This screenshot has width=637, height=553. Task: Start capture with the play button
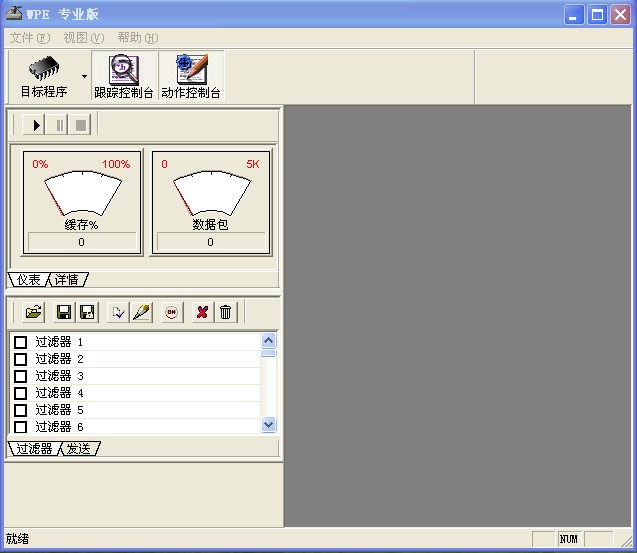34,125
